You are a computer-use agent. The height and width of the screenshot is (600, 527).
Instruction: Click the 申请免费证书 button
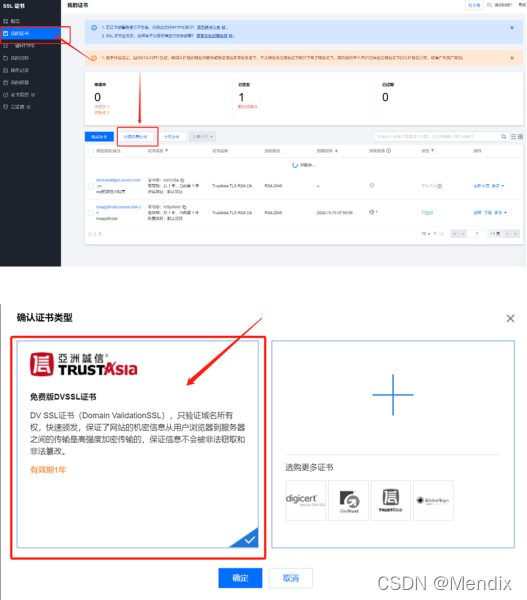coord(135,137)
